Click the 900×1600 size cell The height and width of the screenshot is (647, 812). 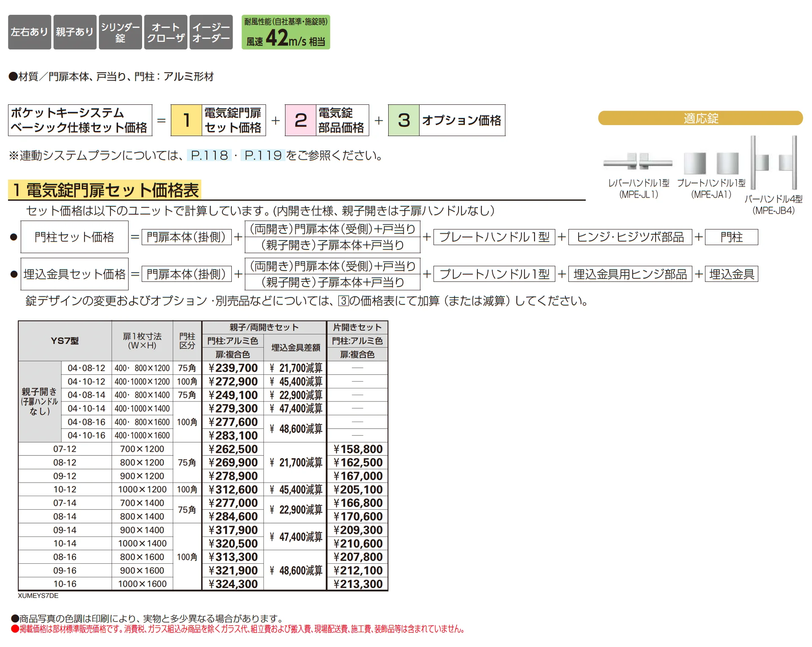(142, 571)
